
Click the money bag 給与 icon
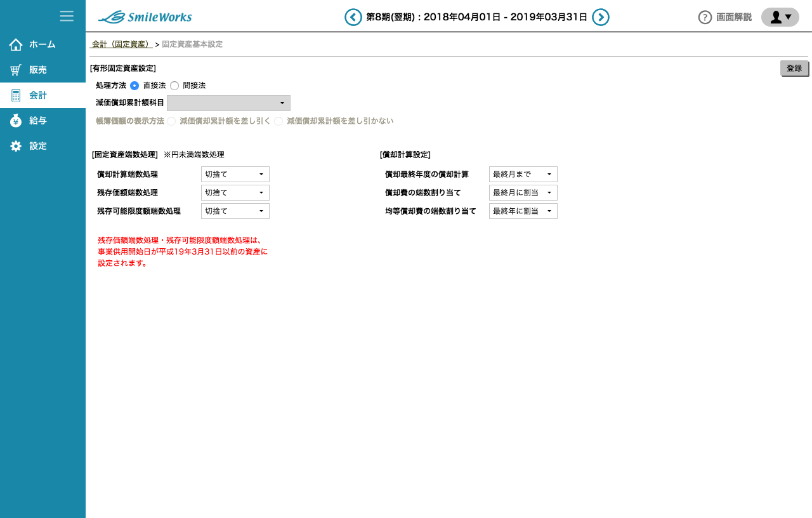[x=16, y=121]
